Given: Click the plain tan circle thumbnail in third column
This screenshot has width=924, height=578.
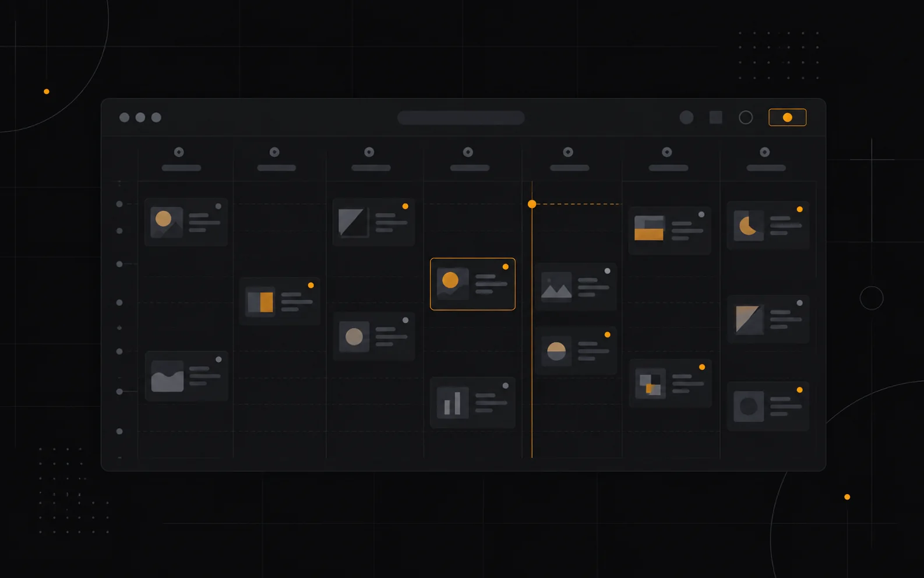Looking at the screenshot, I should pyautogui.click(x=354, y=336).
